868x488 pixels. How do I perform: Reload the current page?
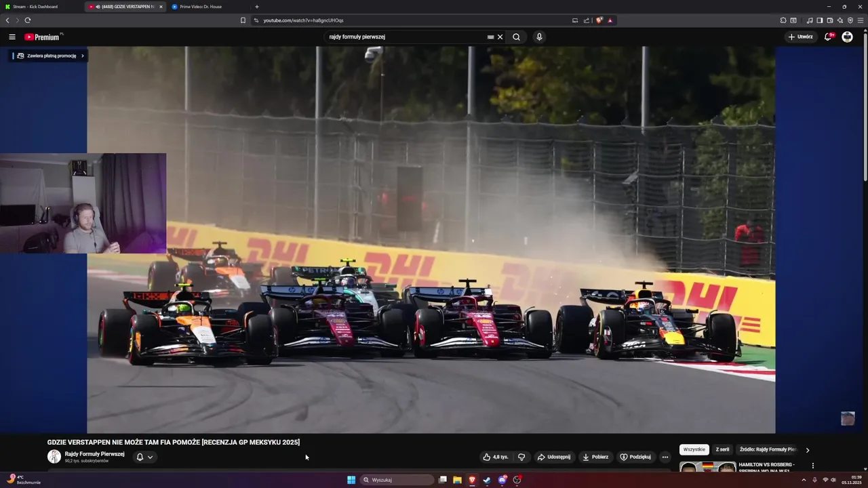click(27, 20)
